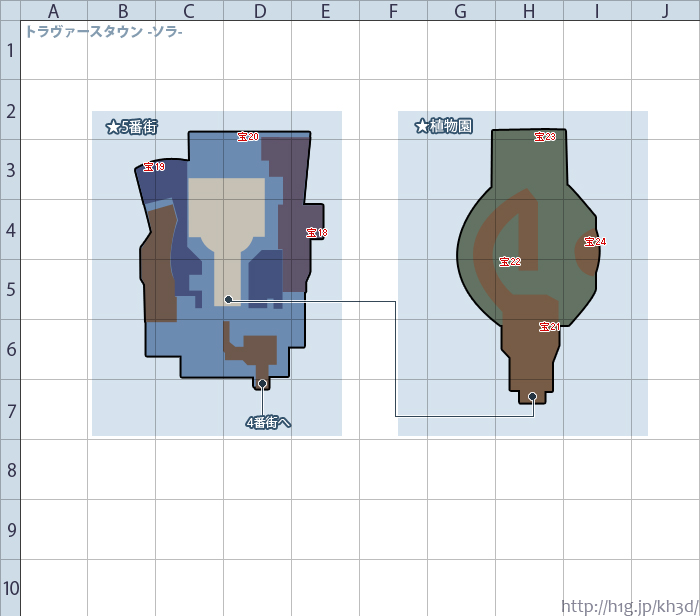The height and width of the screenshot is (616, 700).
Task: Click treasure marker 宝21
Action: pyautogui.click(x=549, y=327)
